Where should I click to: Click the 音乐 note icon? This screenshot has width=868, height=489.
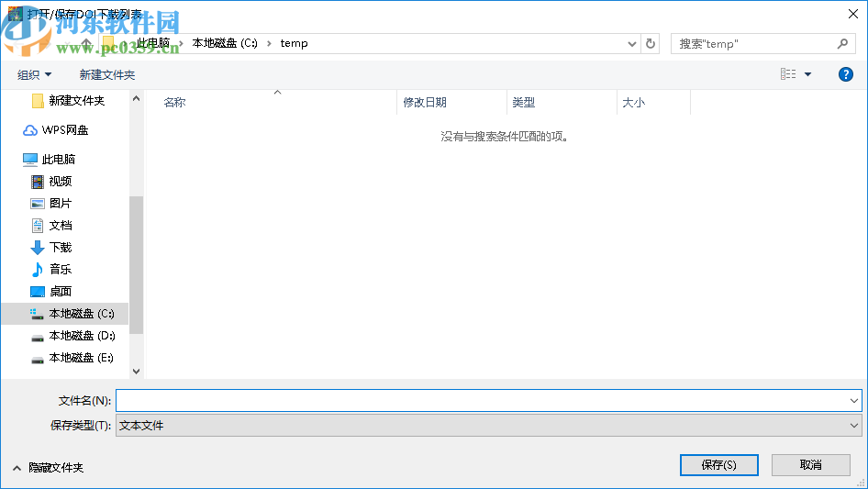pyautogui.click(x=37, y=270)
